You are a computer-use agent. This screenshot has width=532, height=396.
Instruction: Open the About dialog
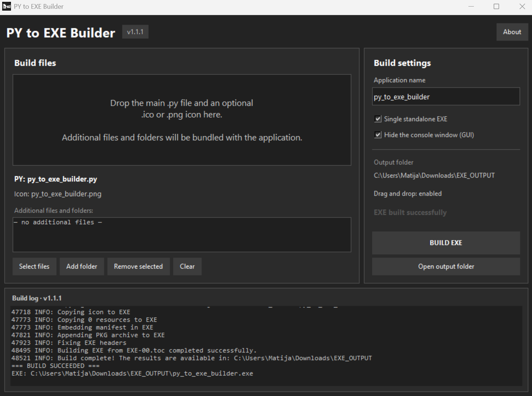(512, 32)
